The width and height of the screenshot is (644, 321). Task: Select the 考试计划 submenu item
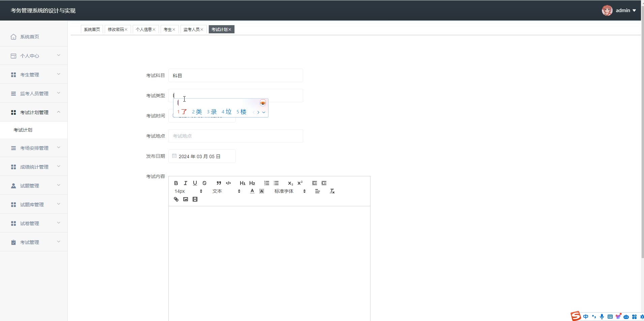(34, 130)
